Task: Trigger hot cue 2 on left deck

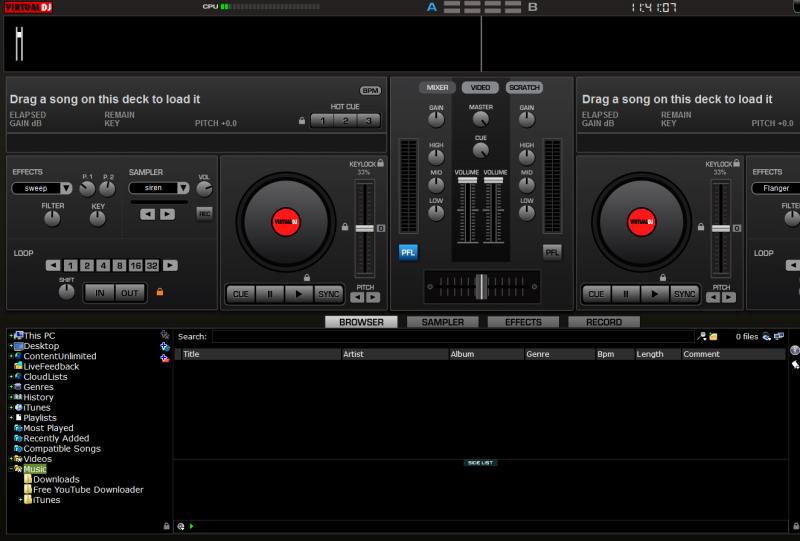Action: [345, 121]
